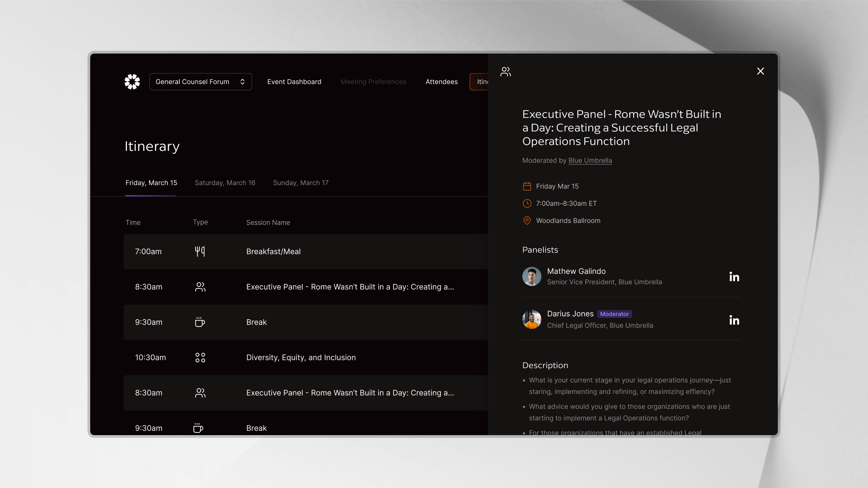
Task: Click Darius Jones's avatar photo
Action: pos(532,319)
